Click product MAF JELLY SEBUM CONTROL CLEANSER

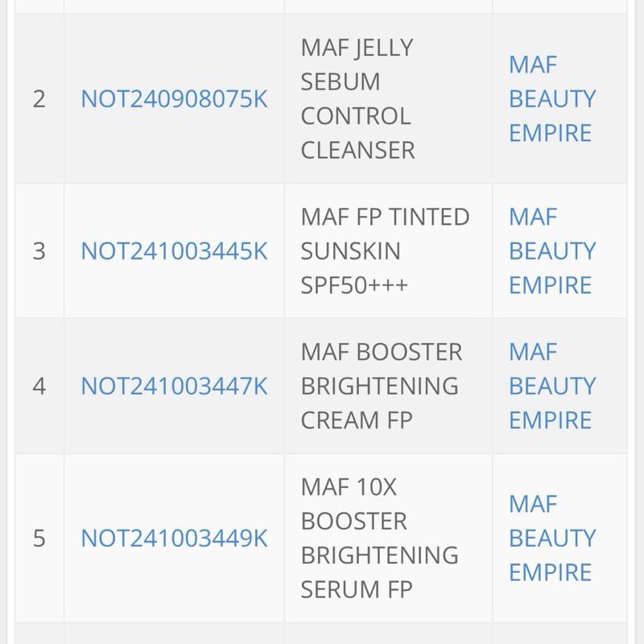click(x=358, y=99)
